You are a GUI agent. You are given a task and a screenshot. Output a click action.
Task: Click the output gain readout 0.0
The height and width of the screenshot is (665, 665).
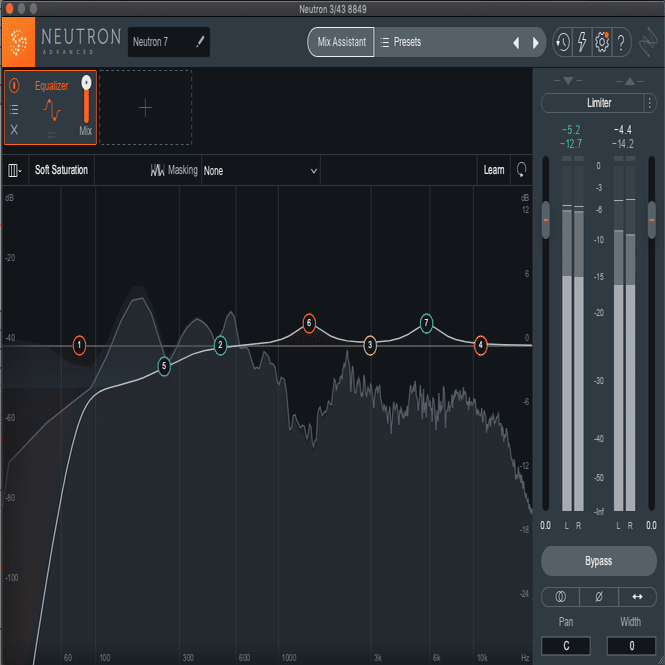tap(651, 525)
